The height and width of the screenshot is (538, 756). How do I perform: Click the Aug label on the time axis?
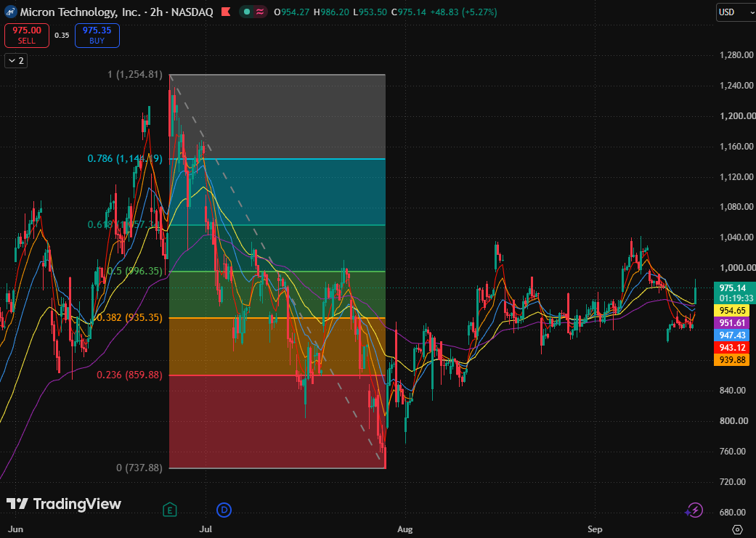[x=405, y=529]
